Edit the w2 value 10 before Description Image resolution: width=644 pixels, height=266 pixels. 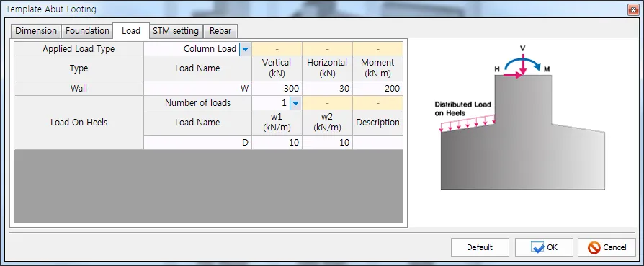[327, 143]
